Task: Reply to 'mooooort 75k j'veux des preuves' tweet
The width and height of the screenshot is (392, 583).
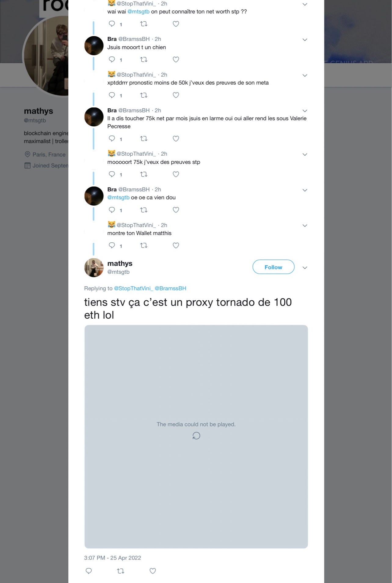Action: tap(112, 174)
